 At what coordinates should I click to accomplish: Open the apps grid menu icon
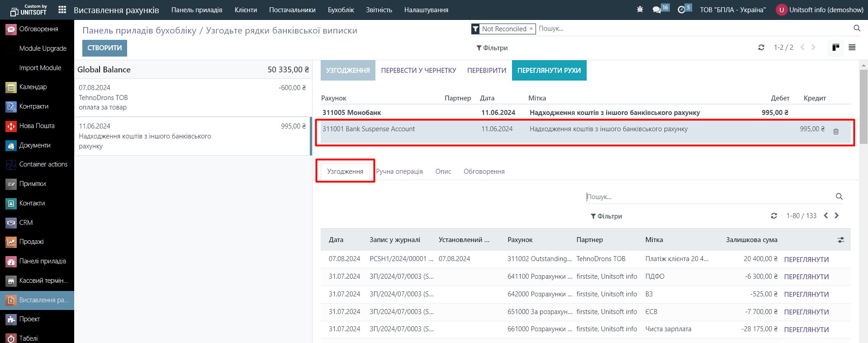pos(62,10)
